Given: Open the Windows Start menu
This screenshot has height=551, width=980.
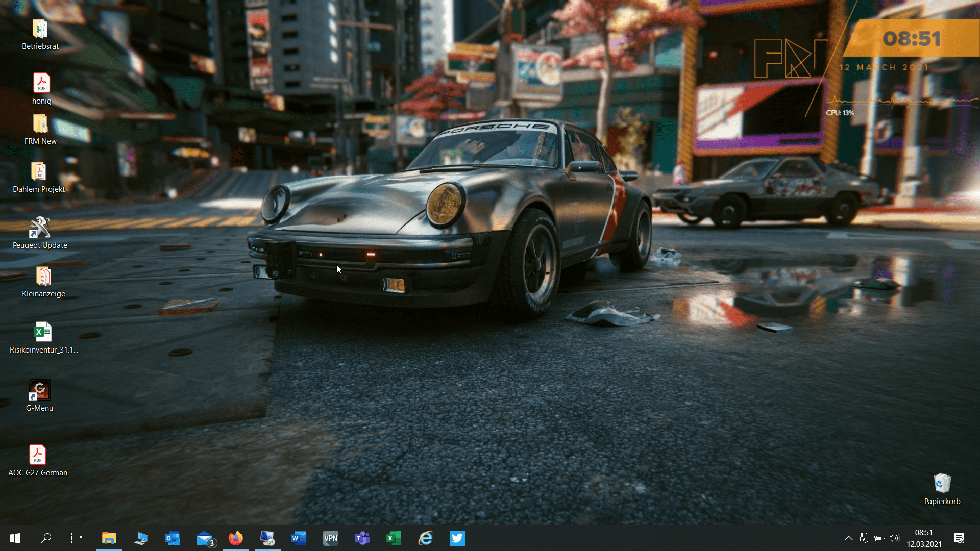Looking at the screenshot, I should [15, 538].
